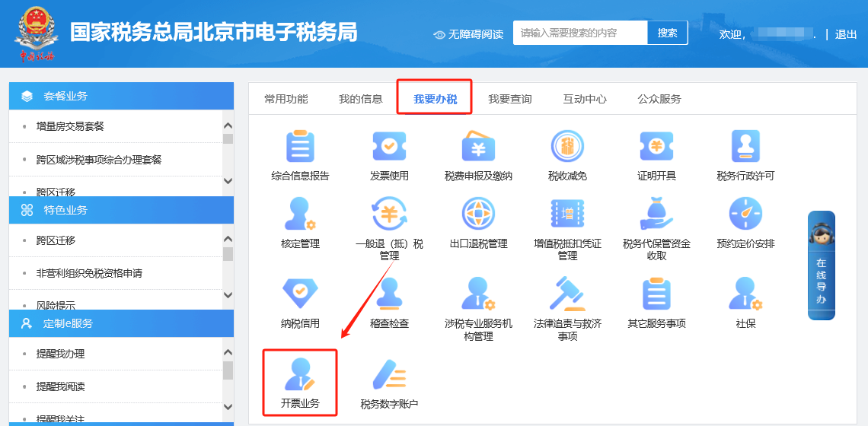868x426 pixels.
Task: Click the tax bureau emblem logo
Action: [x=37, y=33]
